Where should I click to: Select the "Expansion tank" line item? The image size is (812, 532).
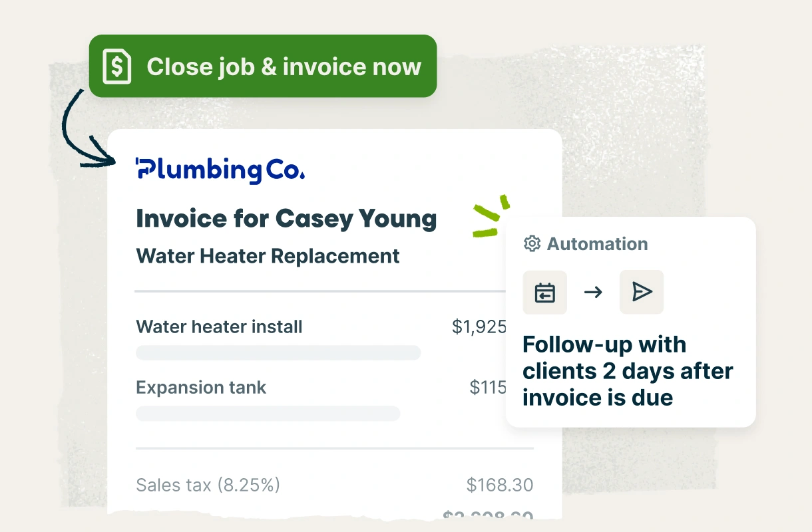(x=201, y=388)
